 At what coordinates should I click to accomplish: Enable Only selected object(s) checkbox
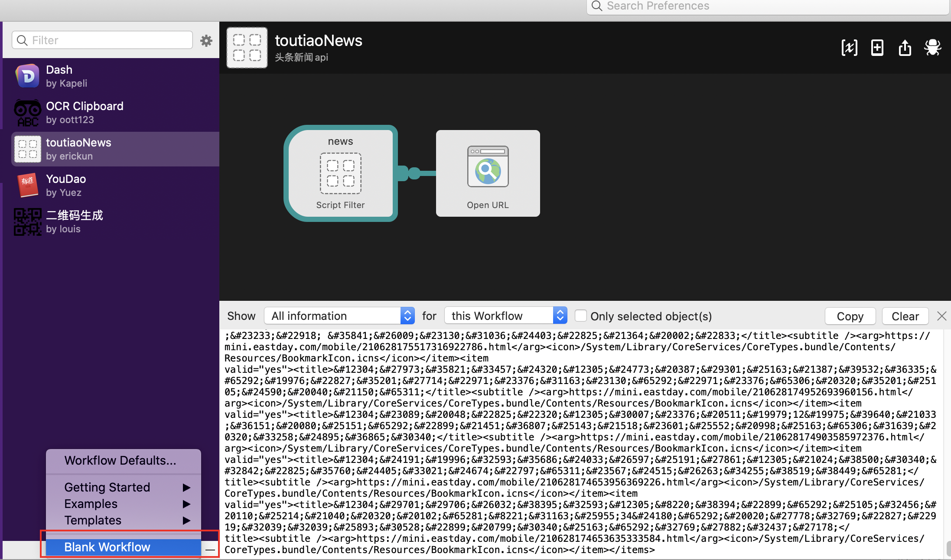(581, 316)
